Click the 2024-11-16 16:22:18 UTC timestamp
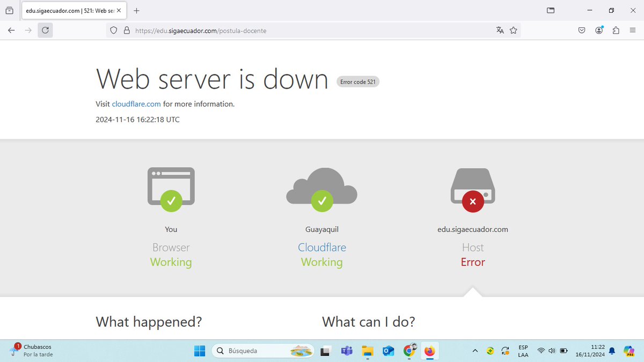The image size is (644, 362). click(x=137, y=120)
